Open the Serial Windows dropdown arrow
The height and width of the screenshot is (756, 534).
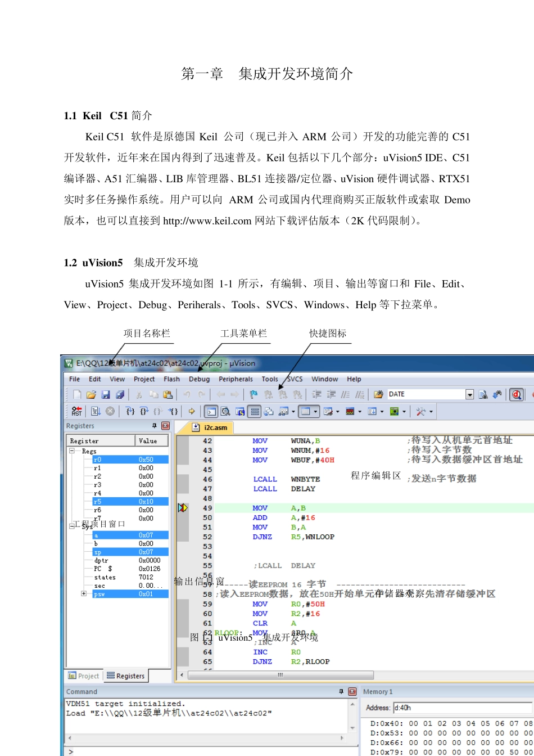[x=338, y=412]
